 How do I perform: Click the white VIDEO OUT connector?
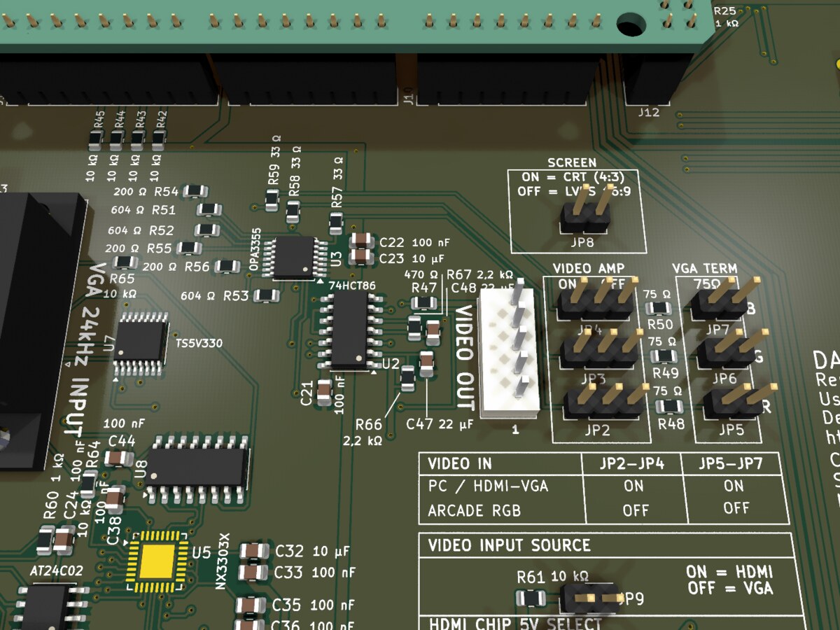(510, 351)
